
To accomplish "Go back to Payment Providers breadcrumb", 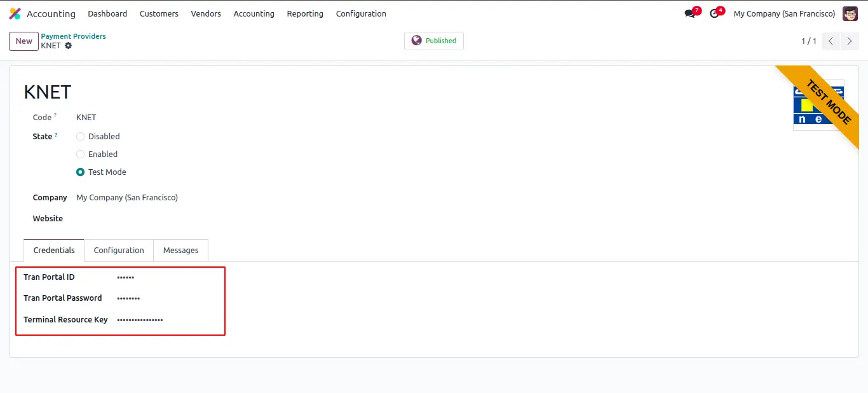I will 74,36.
